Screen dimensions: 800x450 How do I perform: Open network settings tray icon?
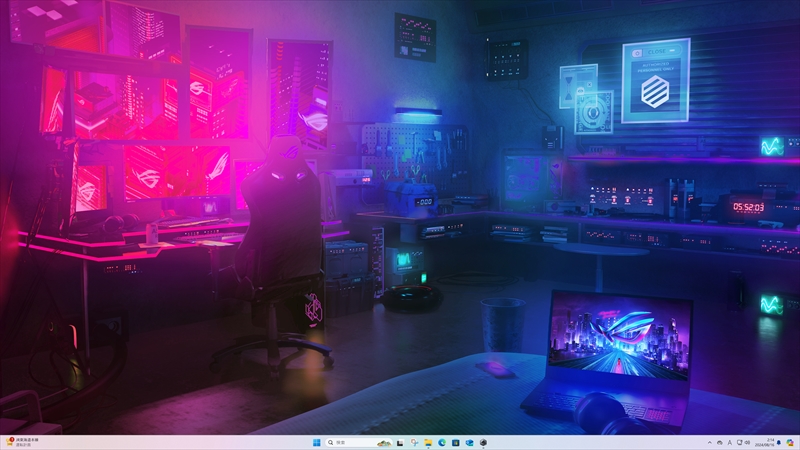(x=739, y=442)
